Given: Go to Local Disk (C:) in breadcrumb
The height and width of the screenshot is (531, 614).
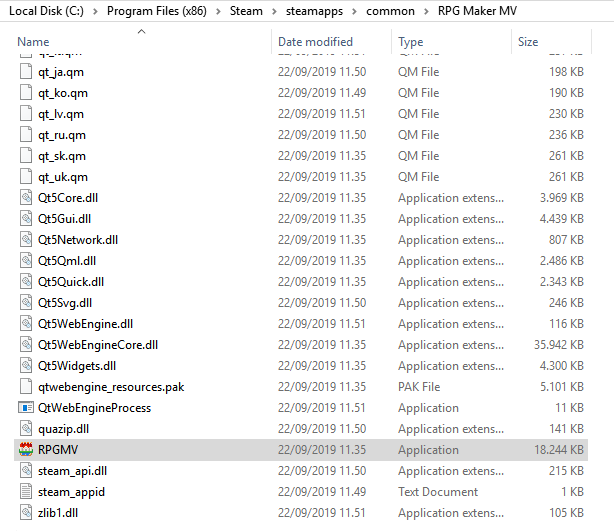Looking at the screenshot, I should (x=46, y=11).
